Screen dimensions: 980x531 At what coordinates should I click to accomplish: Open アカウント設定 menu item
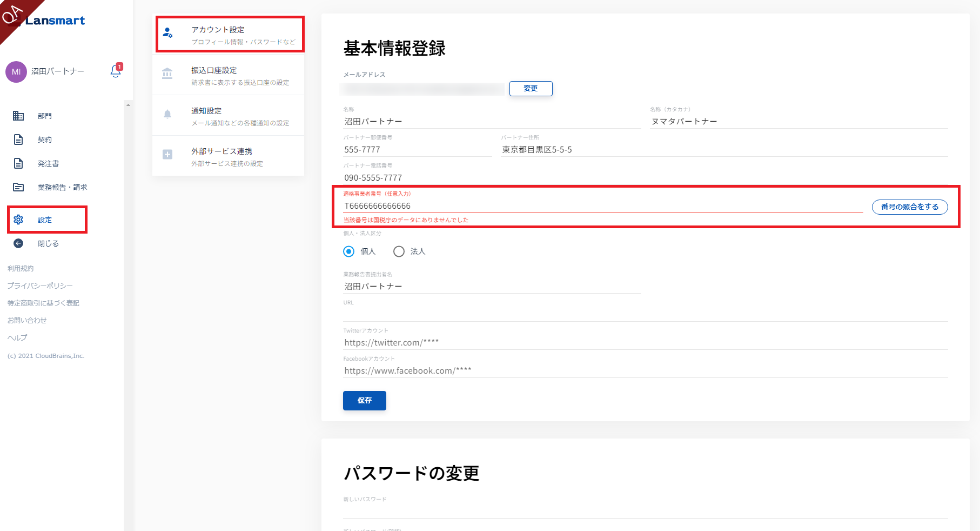pyautogui.click(x=230, y=35)
